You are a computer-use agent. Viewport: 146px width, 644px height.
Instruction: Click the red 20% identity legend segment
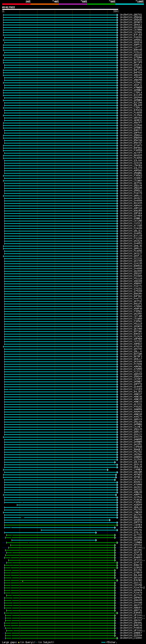pyautogui.click(x=16, y=4)
